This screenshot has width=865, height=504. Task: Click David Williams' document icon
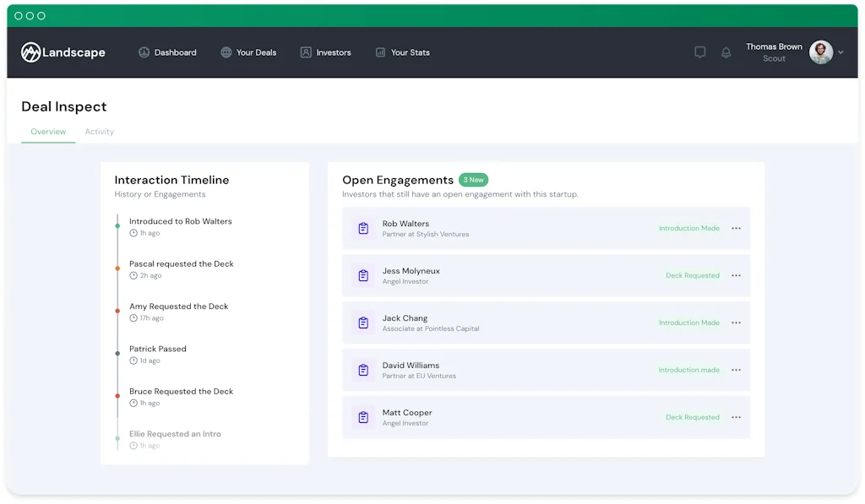(x=362, y=370)
